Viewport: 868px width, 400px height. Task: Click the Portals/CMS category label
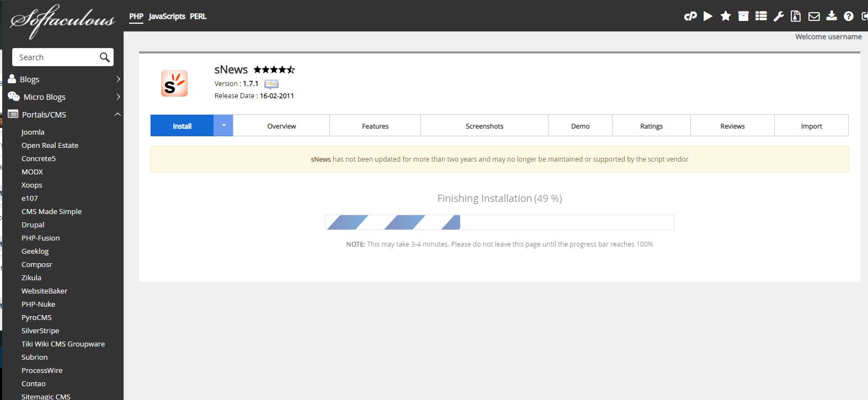pyautogui.click(x=44, y=115)
